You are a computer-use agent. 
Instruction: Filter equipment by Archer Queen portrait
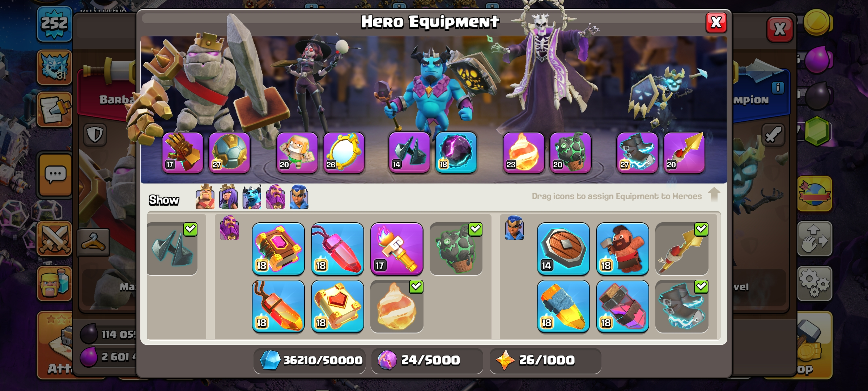coord(229,197)
